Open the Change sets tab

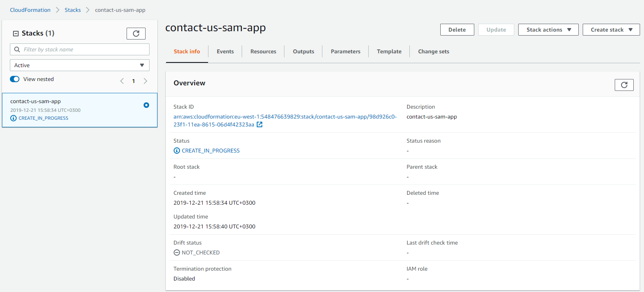click(x=434, y=51)
